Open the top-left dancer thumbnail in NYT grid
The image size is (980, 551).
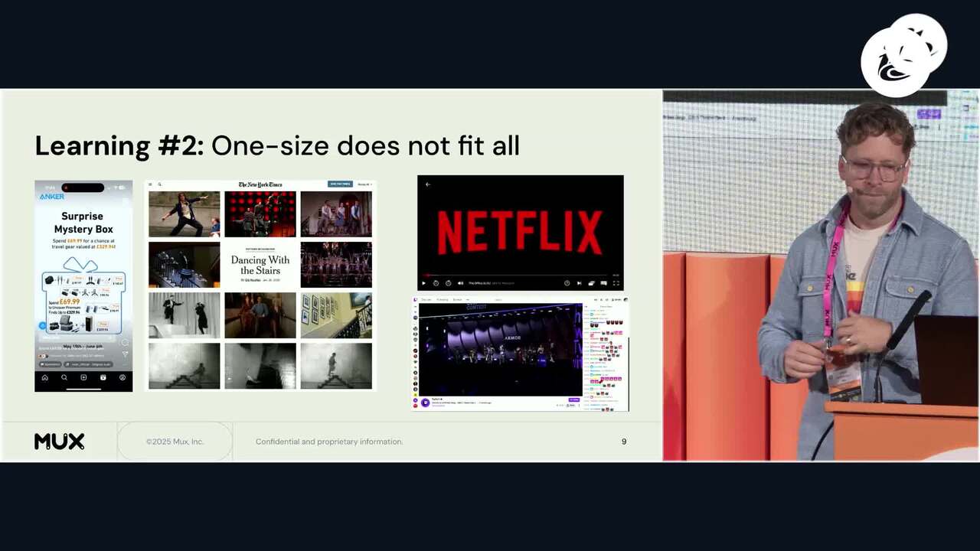coord(184,214)
